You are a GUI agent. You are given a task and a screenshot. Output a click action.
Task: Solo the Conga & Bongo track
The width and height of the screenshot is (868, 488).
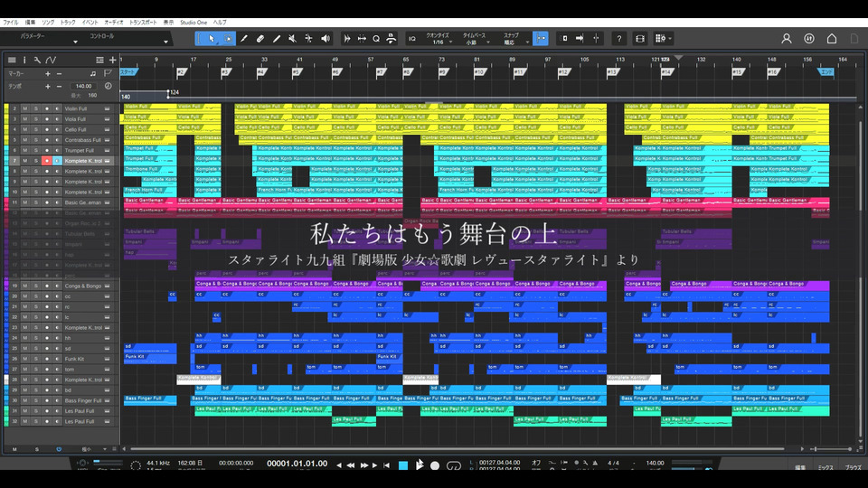tap(36, 286)
